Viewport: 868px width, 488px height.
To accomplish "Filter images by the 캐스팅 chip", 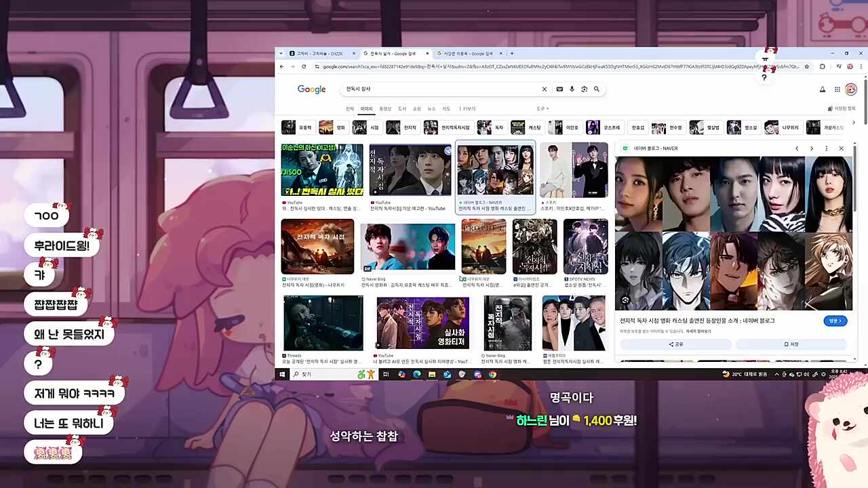I will [x=527, y=127].
